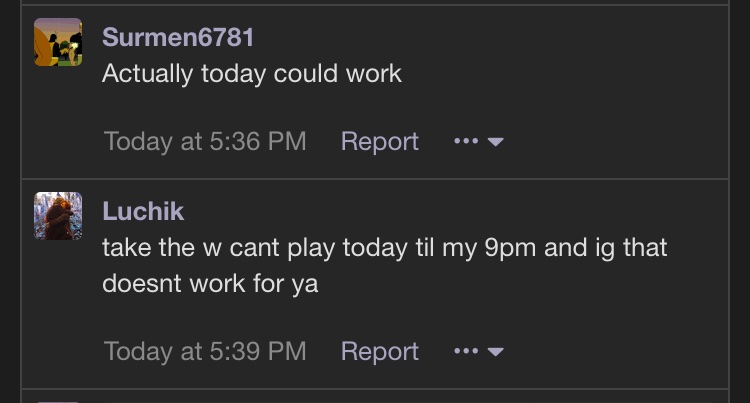Click the 'Today at 5:39 PM' timestamp
The height and width of the screenshot is (403, 750).
click(205, 352)
